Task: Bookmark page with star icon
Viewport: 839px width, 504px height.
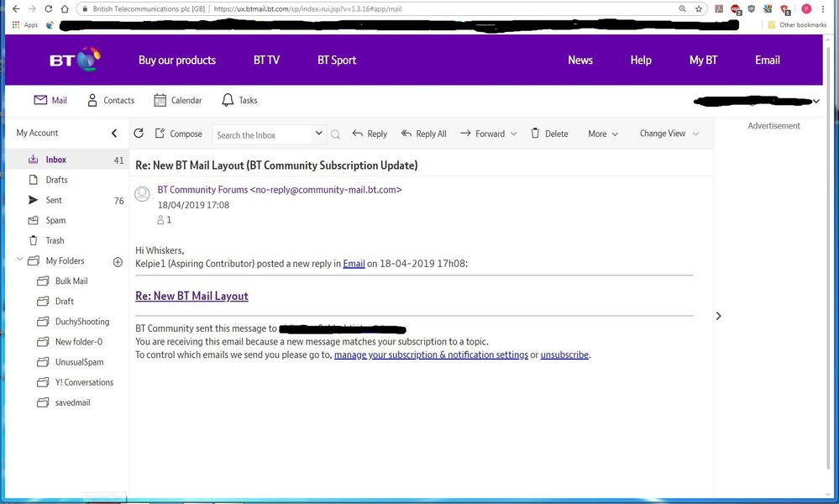Action: [698, 8]
